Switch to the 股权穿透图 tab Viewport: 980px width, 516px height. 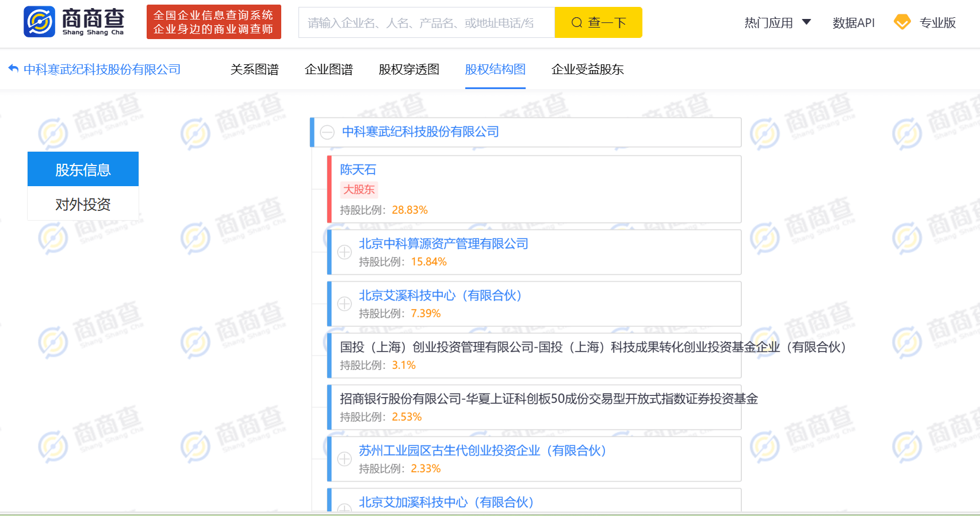pos(409,70)
